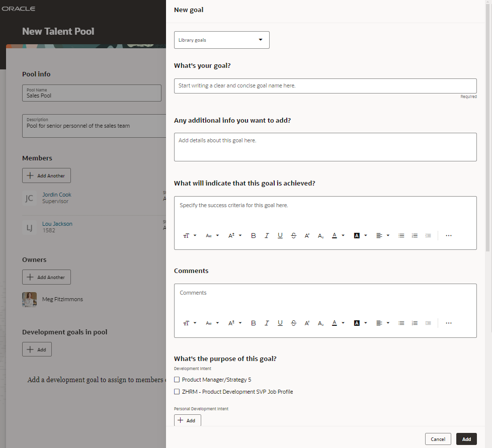This screenshot has height=448, width=492.
Task: Open more options in success criteria toolbar
Action: pyautogui.click(x=449, y=235)
